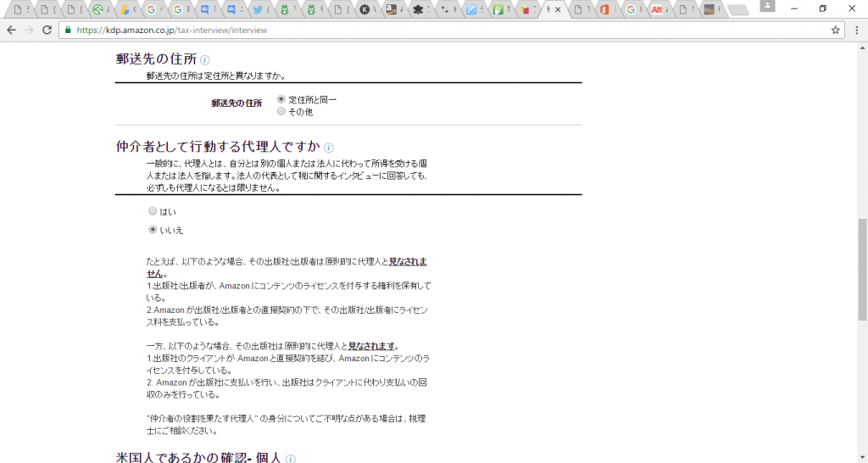
Task: Click the green secure lock icon
Action: pos(68,31)
